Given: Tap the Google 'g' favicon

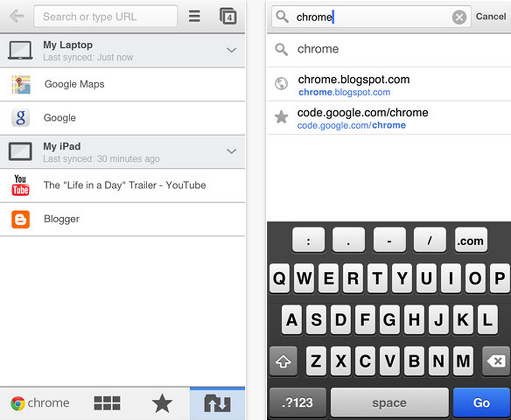Looking at the screenshot, I should [x=21, y=118].
